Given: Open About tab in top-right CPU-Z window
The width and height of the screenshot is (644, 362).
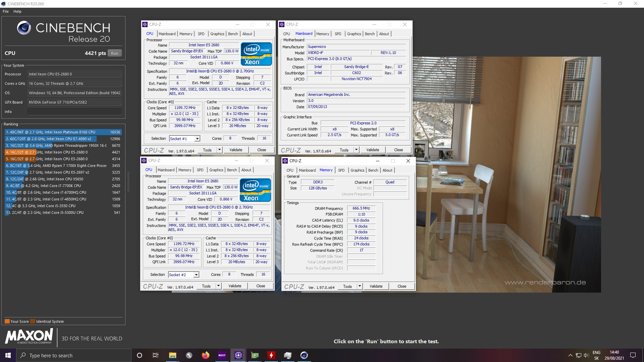Looking at the screenshot, I should [384, 34].
